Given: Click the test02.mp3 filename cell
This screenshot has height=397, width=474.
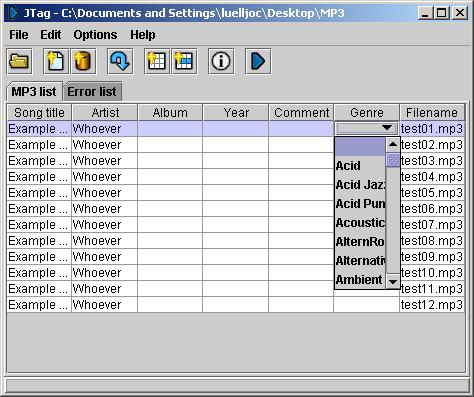Looking at the screenshot, I should pos(432,145).
